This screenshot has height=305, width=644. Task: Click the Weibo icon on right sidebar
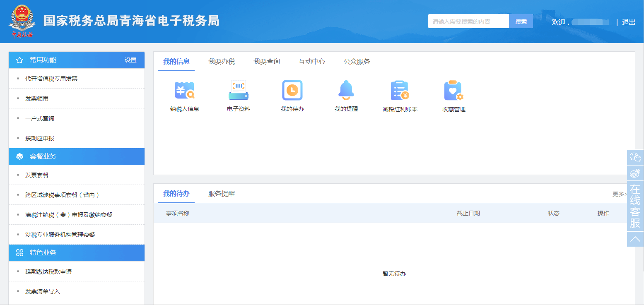(x=635, y=173)
